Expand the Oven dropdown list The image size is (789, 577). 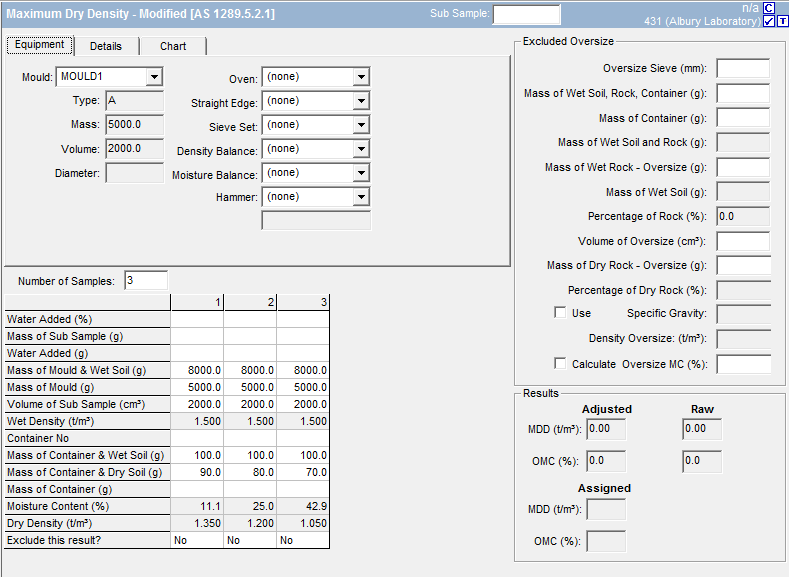361,77
